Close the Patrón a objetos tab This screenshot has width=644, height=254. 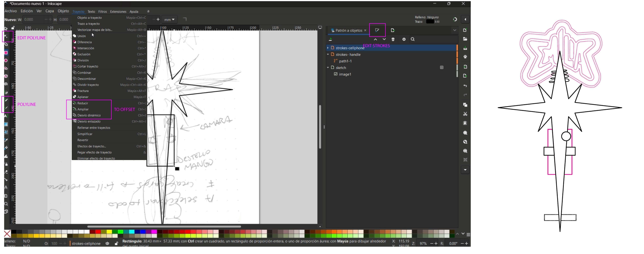point(365,30)
